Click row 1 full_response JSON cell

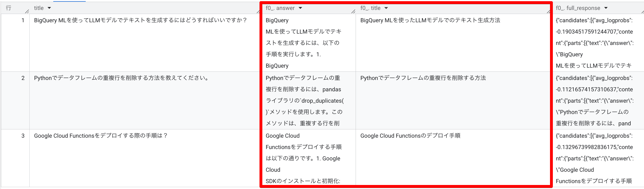tap(597, 43)
